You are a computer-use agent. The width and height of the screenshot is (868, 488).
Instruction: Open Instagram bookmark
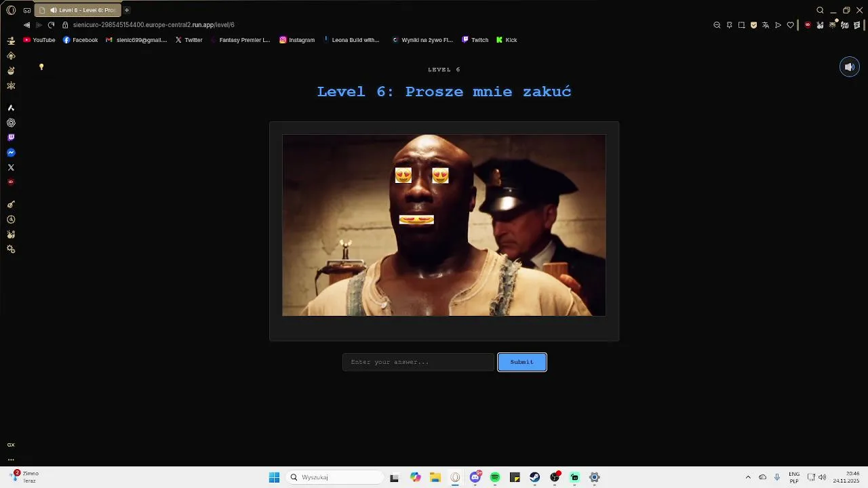[297, 40]
